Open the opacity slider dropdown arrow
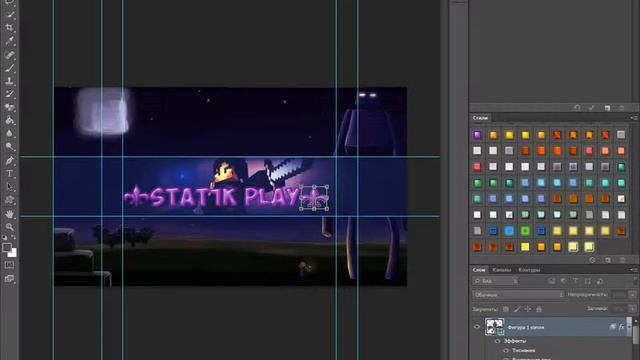640x360 pixels. click(x=633, y=294)
